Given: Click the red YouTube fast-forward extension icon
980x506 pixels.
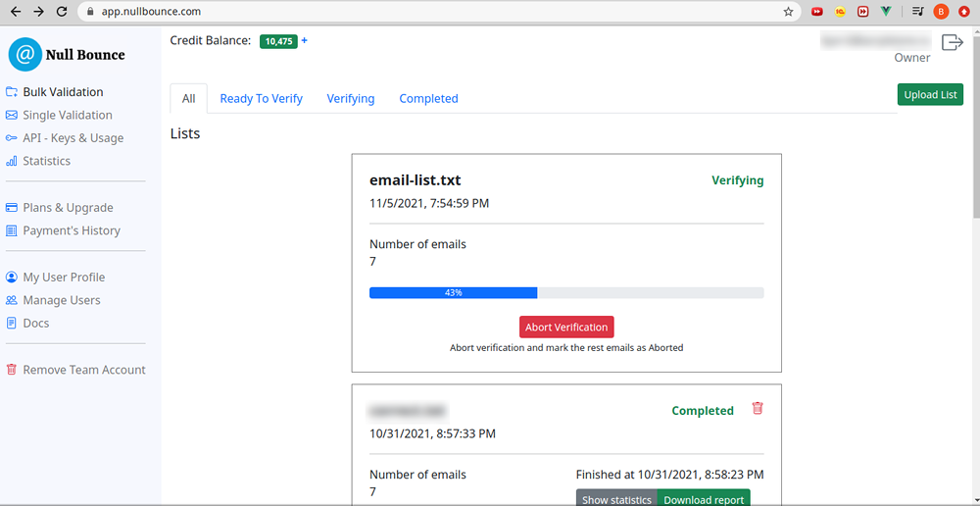Looking at the screenshot, I should click(x=817, y=11).
